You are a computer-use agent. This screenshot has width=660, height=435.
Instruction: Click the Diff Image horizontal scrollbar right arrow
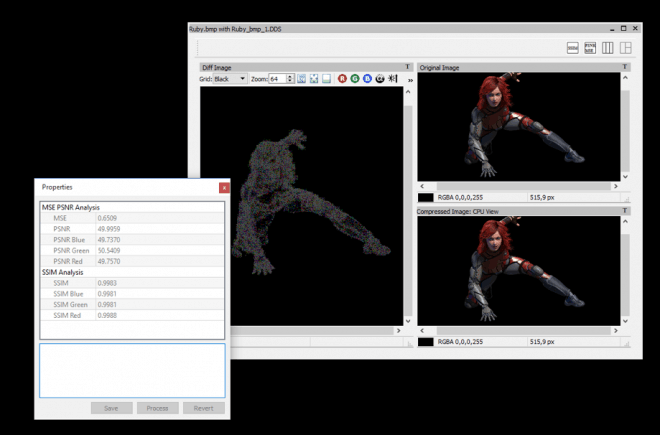tap(398, 331)
